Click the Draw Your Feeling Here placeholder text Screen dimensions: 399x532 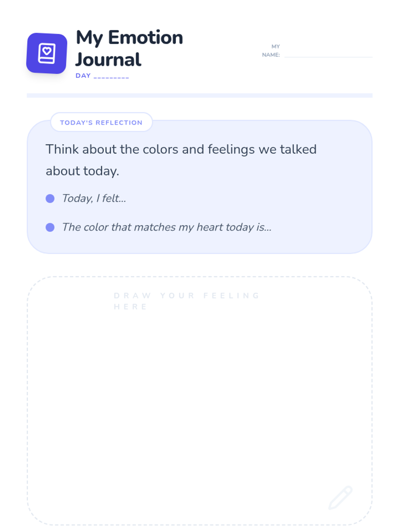pyautogui.click(x=187, y=301)
